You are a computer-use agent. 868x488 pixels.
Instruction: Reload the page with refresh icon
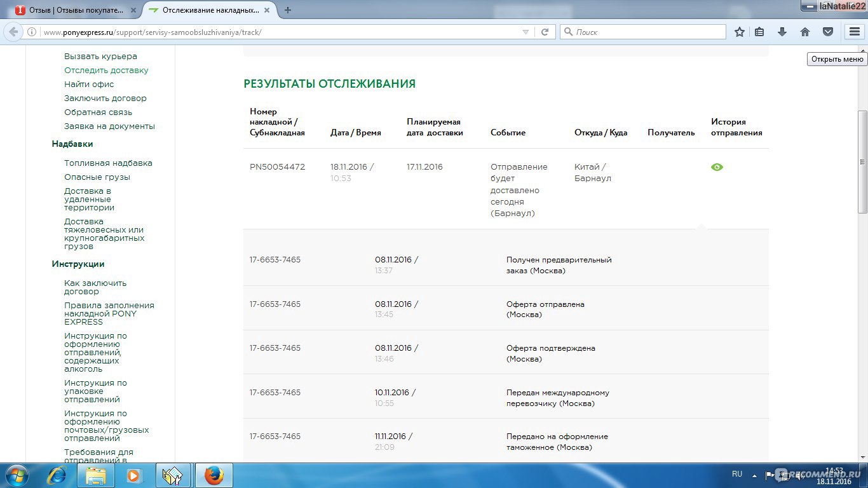pos(545,32)
